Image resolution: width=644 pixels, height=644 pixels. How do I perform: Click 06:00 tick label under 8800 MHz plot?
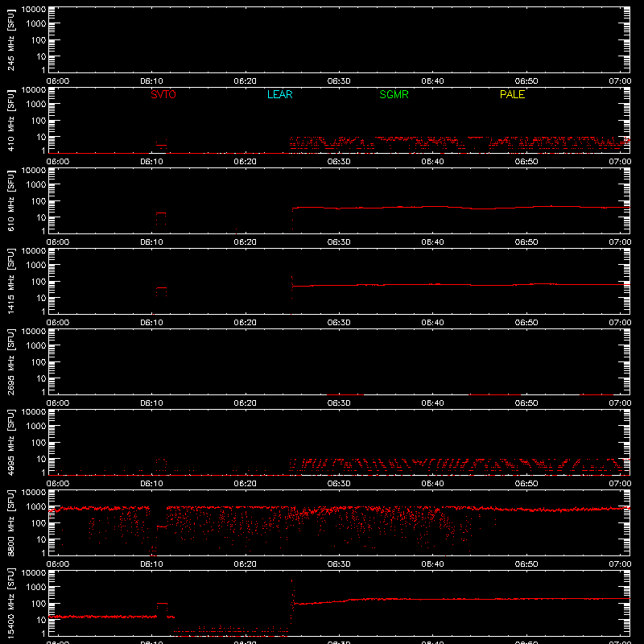(x=57, y=564)
